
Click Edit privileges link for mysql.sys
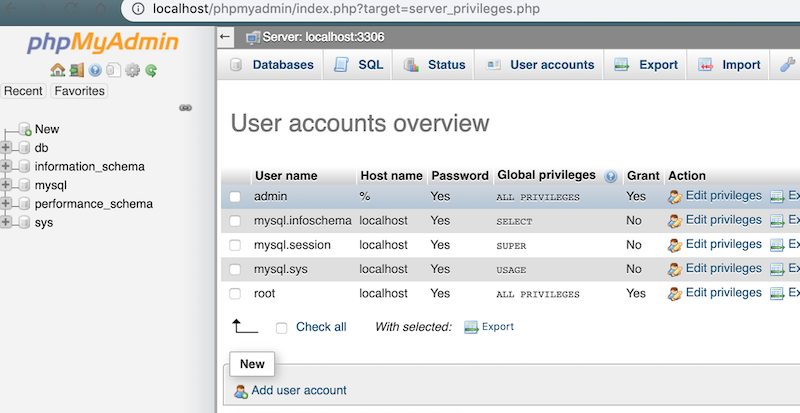coord(723,269)
